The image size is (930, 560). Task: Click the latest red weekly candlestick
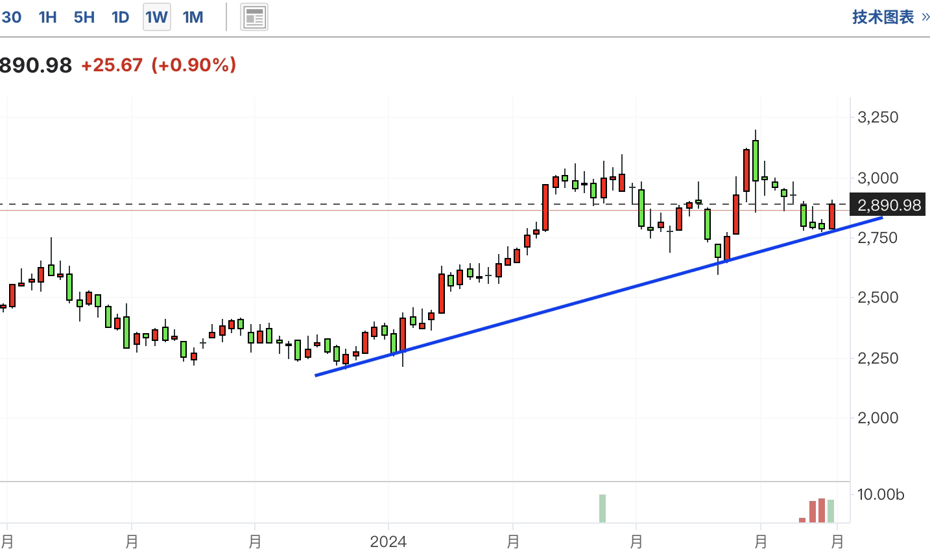click(832, 216)
